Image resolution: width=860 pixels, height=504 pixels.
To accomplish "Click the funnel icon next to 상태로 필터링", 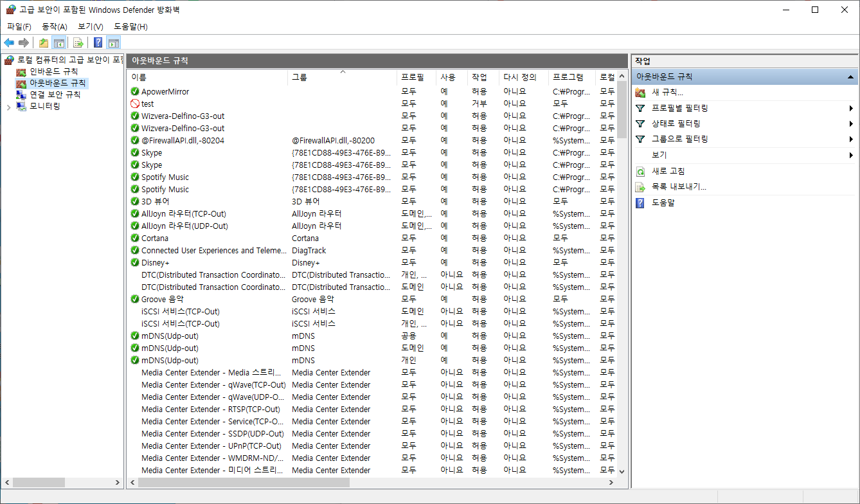I will (640, 123).
